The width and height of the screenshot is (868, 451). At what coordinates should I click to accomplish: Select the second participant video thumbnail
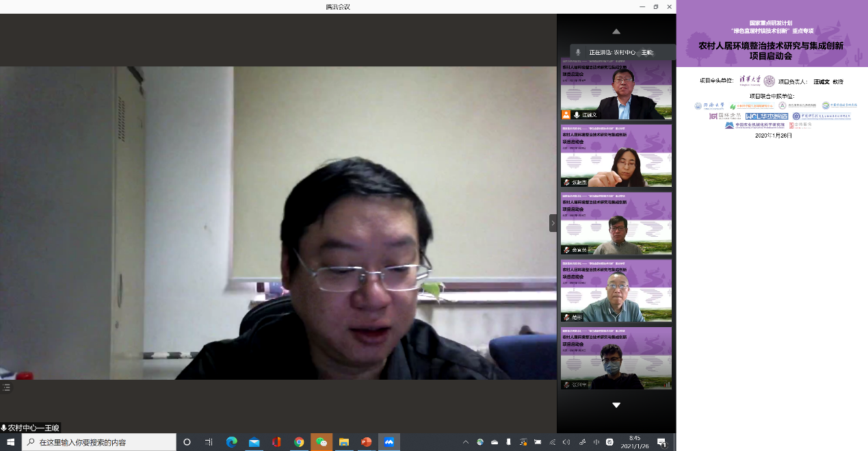tap(616, 156)
